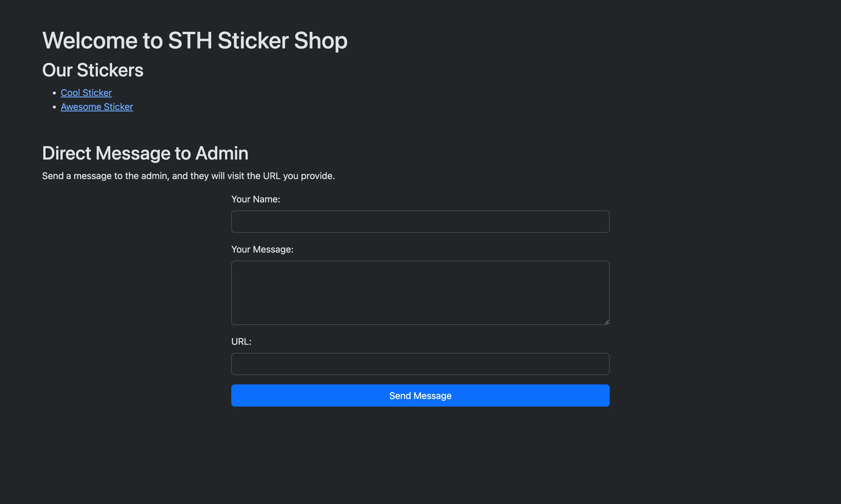Viewport: 841px width, 504px height.
Task: Open the Awesome Sticker link
Action: [x=97, y=107]
